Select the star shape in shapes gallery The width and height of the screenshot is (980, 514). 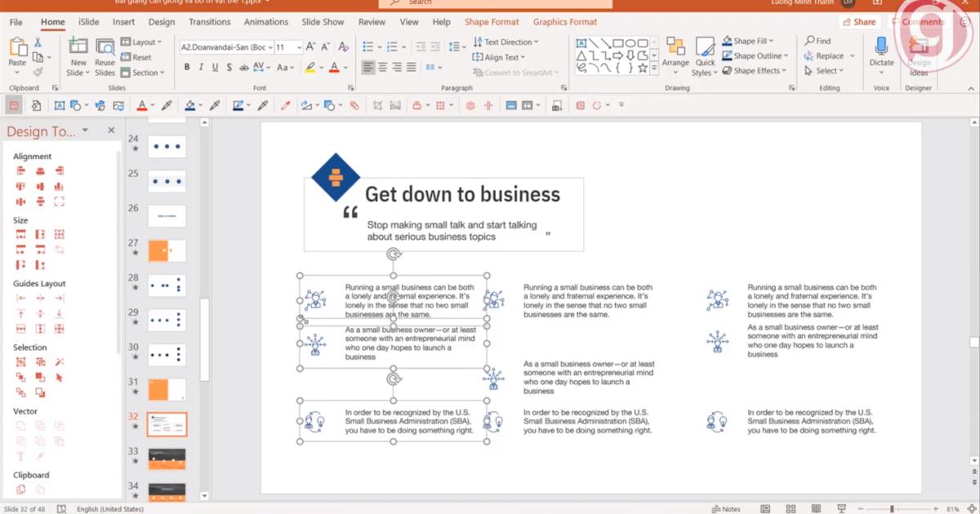point(643,69)
